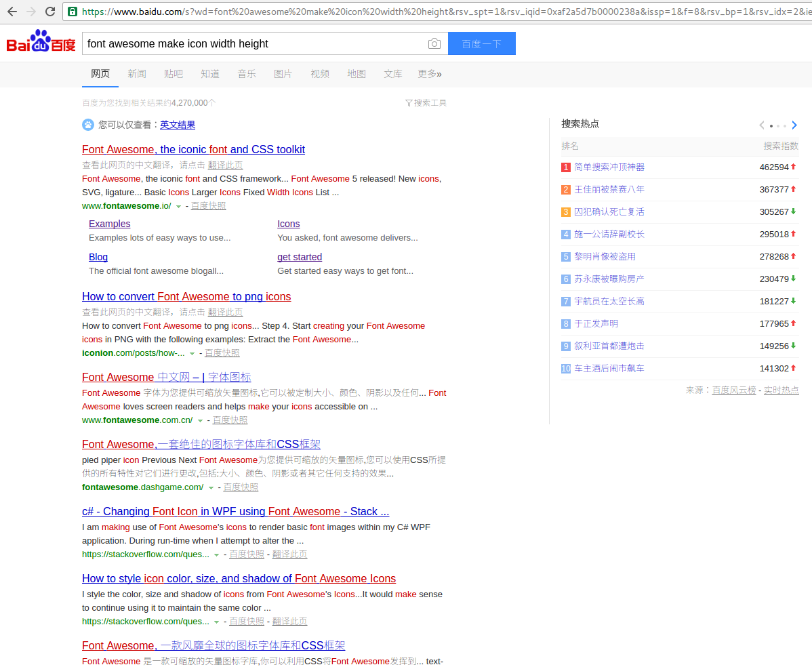Expand the dropdown next to www.fontawesome.io
812x667 pixels.
pos(178,205)
